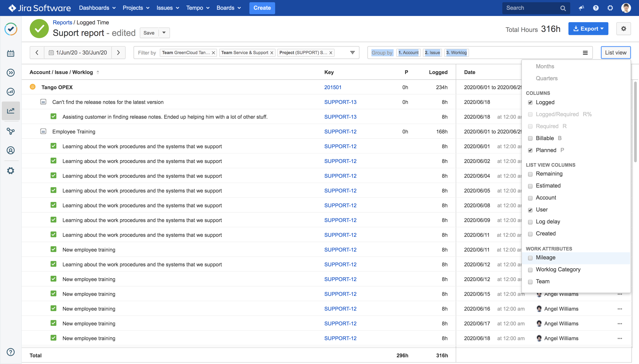Screen dimensions: 639x364
Task: Check the Mileage work attribute
Action: [x=530, y=258]
